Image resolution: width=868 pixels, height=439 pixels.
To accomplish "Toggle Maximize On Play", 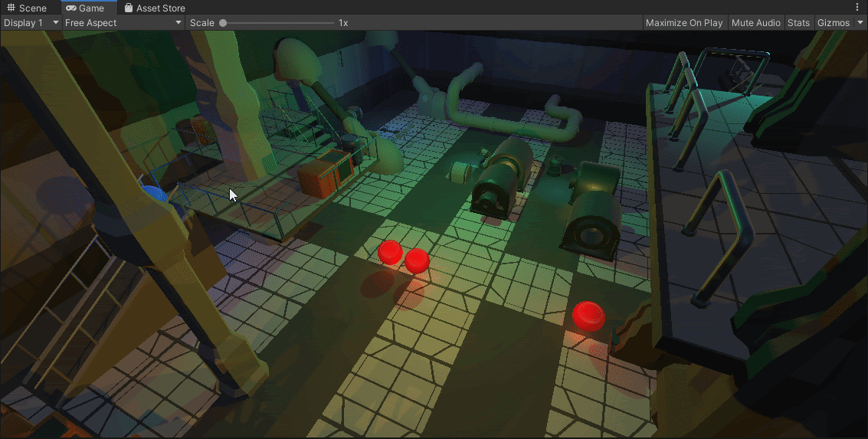I will (683, 23).
